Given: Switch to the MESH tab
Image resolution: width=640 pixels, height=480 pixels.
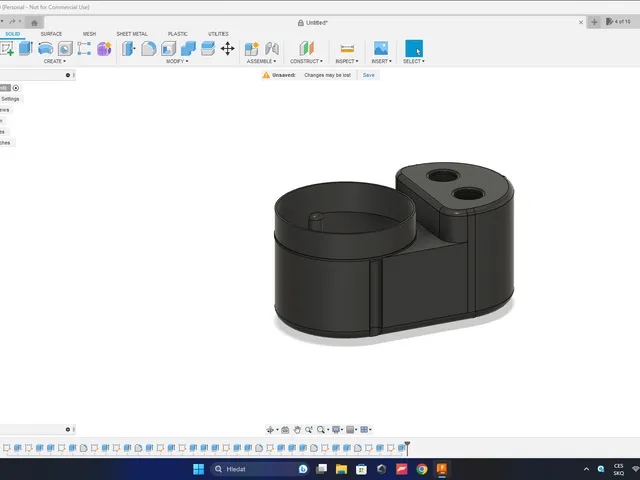Looking at the screenshot, I should 89,34.
